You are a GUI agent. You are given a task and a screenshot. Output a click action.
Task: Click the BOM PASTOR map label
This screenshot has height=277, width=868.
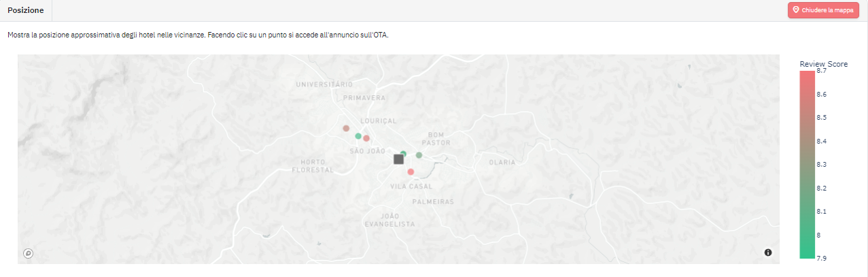click(436, 139)
